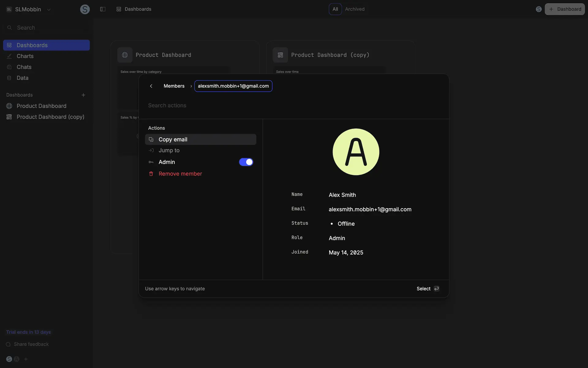Click the new Dashboard button

(x=564, y=9)
